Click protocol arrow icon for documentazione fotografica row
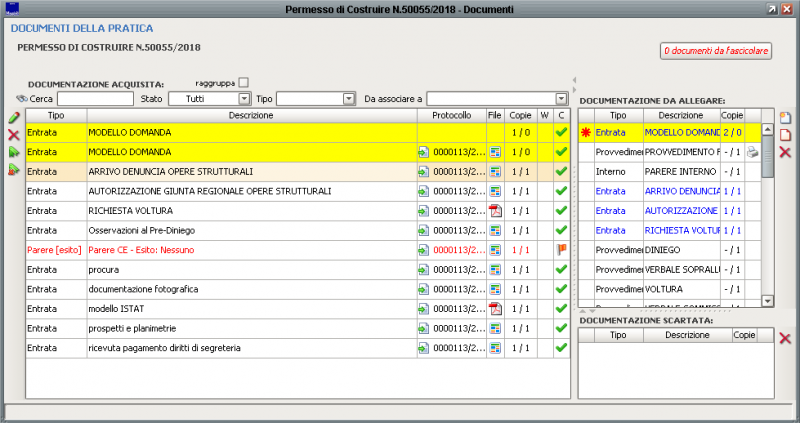 423,289
